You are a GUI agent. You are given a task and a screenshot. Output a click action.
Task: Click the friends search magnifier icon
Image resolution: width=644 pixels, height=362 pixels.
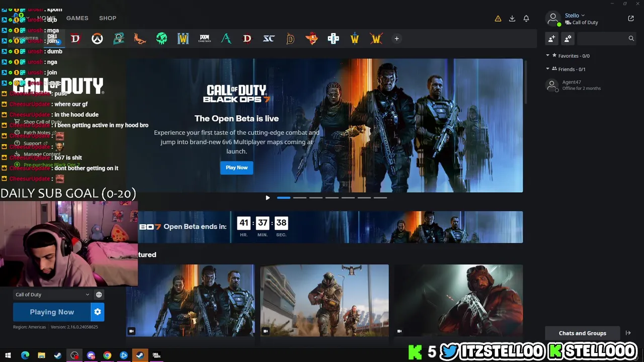point(631,38)
